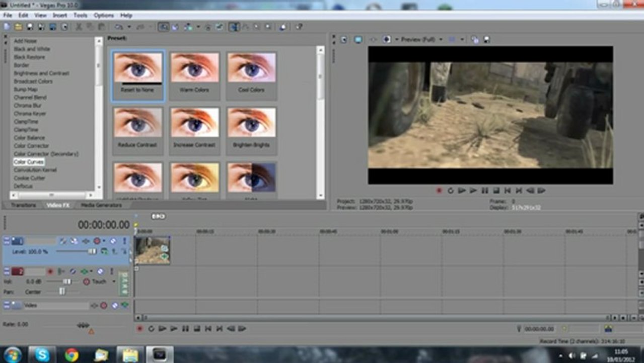This screenshot has height=363, width=644.
Task: Adjust the audio track Volume slider
Action: tap(67, 281)
